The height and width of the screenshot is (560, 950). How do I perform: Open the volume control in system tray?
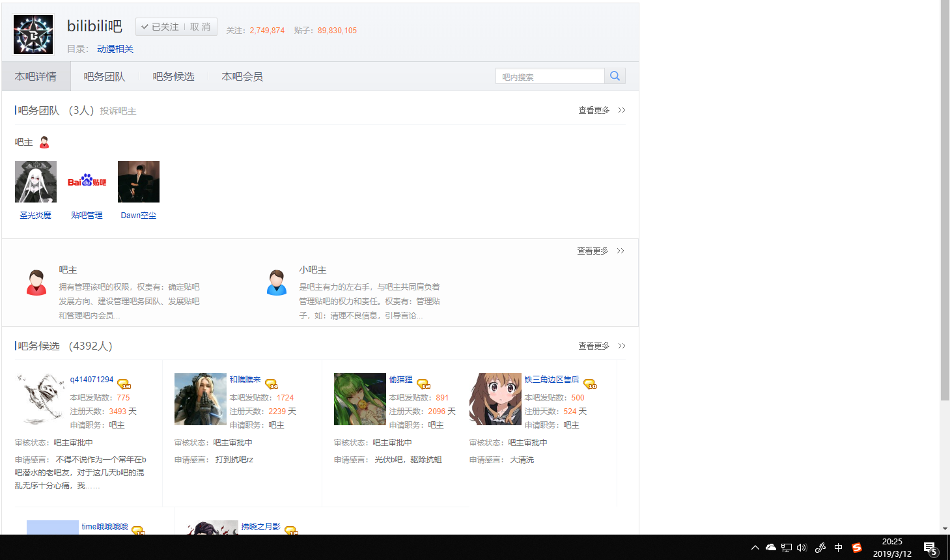(x=802, y=548)
